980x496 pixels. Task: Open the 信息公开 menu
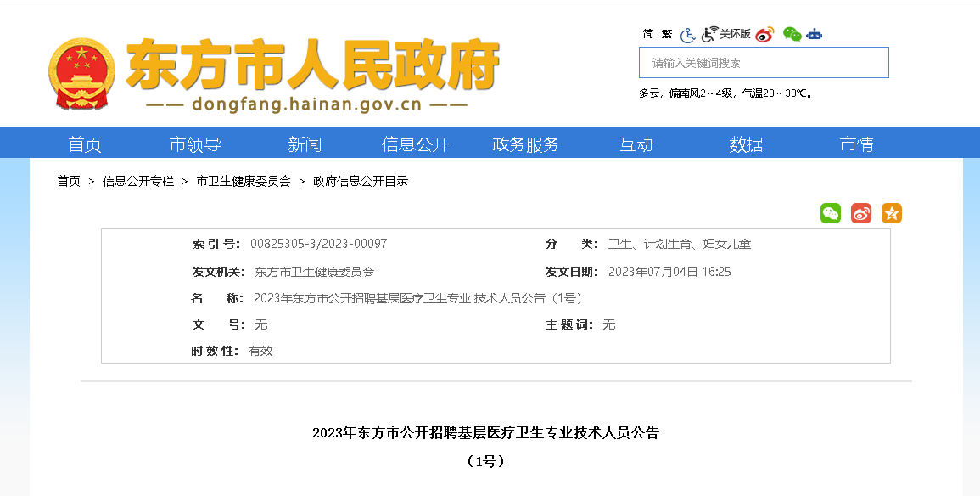point(415,144)
